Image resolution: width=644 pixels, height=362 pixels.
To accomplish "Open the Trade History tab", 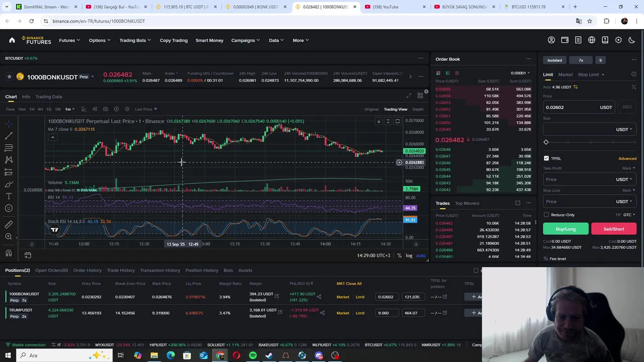I will (x=121, y=270).
